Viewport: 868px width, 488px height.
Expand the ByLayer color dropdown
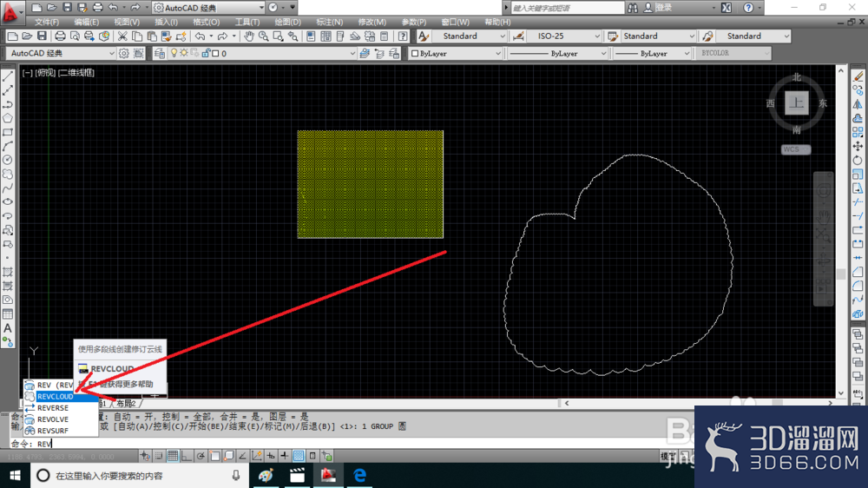point(456,53)
